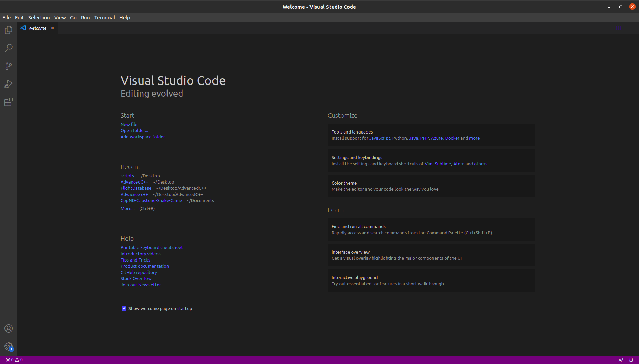This screenshot has height=364, width=639.
Task: Minimize the Visual Studio Code window
Action: click(609, 7)
